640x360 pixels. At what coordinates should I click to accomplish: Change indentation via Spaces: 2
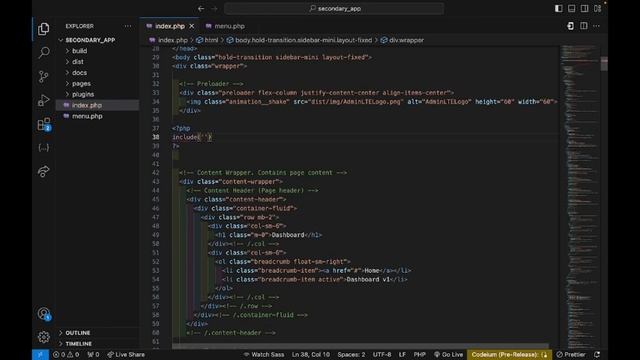[x=351, y=355]
